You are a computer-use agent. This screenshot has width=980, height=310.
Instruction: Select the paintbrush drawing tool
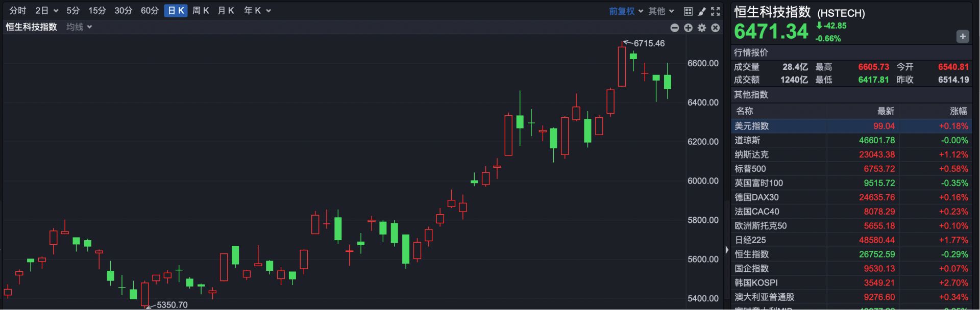[702, 11]
